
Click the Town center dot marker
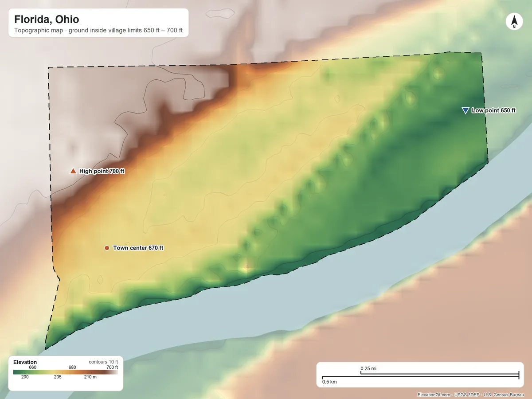pyautogui.click(x=107, y=248)
